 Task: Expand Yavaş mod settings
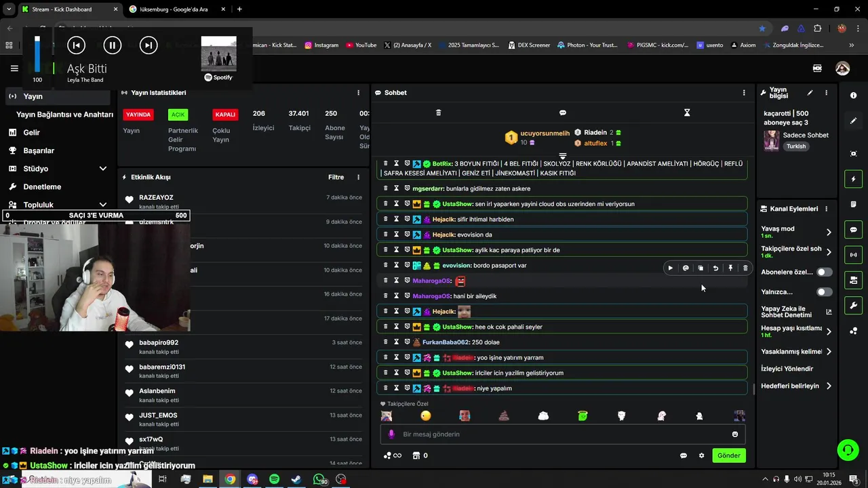829,232
